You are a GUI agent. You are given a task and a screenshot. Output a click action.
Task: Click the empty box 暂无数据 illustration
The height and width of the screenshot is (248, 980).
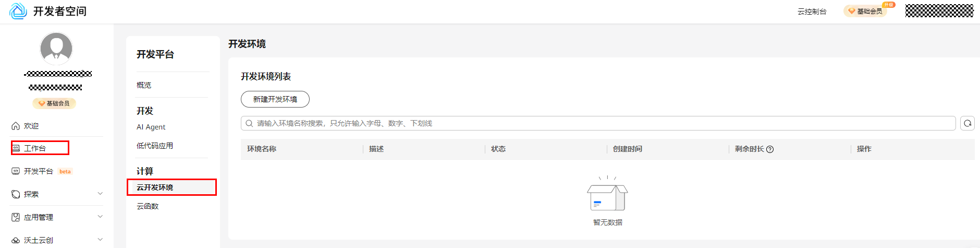point(607,193)
